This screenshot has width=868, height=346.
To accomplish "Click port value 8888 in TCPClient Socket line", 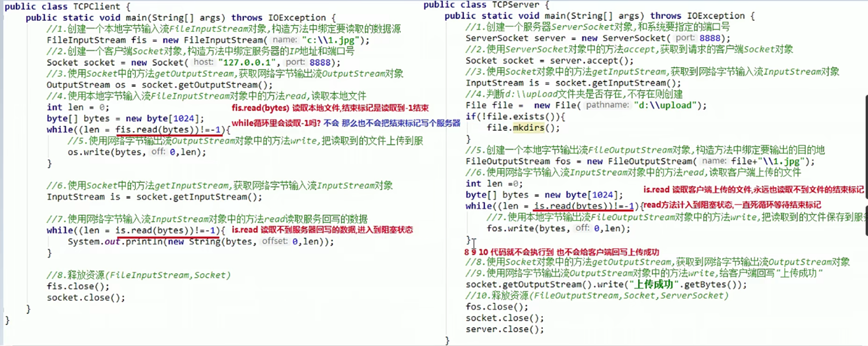I will coord(320,63).
